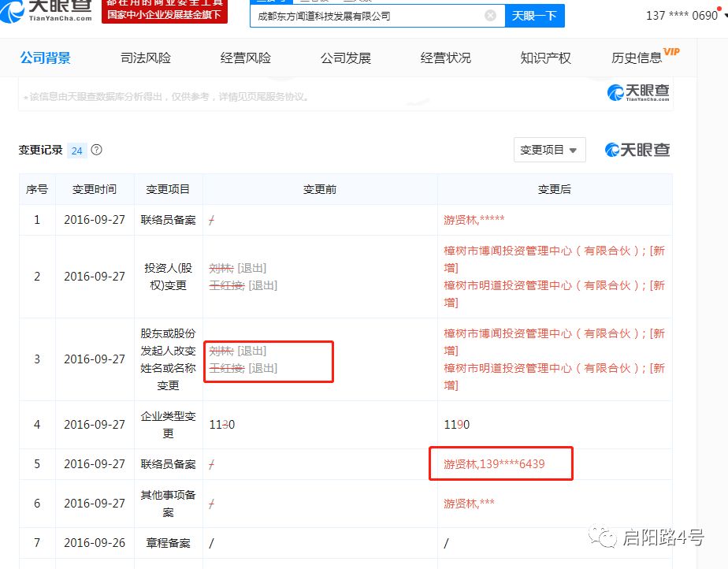
Task: Open the 历史信息 VIP tab
Action: click(645, 57)
